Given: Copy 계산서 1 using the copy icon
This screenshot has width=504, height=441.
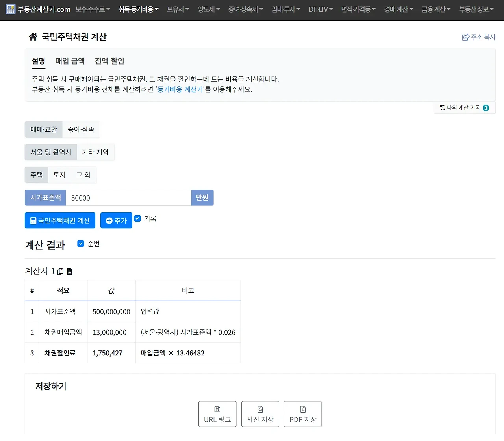Looking at the screenshot, I should 60,271.
